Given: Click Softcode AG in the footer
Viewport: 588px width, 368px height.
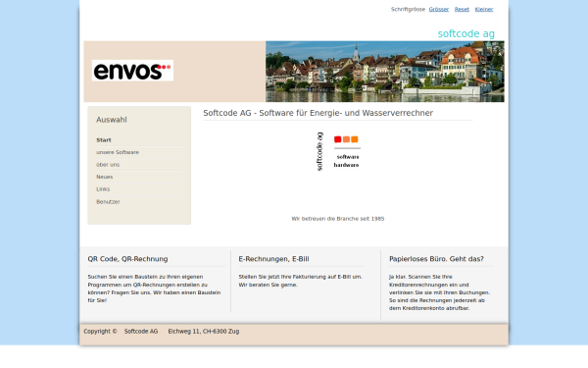Looking at the screenshot, I should (141, 332).
